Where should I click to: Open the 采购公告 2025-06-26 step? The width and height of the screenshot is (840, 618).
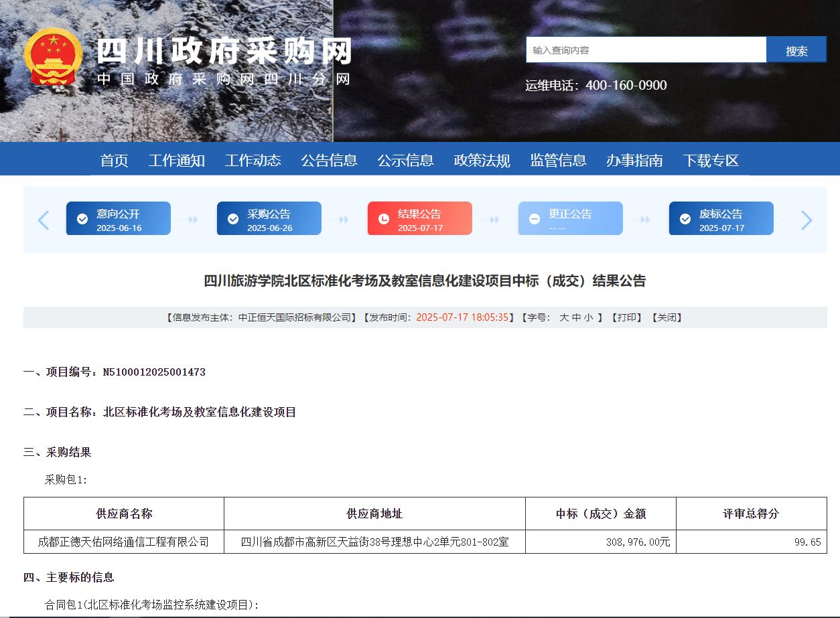269,218
